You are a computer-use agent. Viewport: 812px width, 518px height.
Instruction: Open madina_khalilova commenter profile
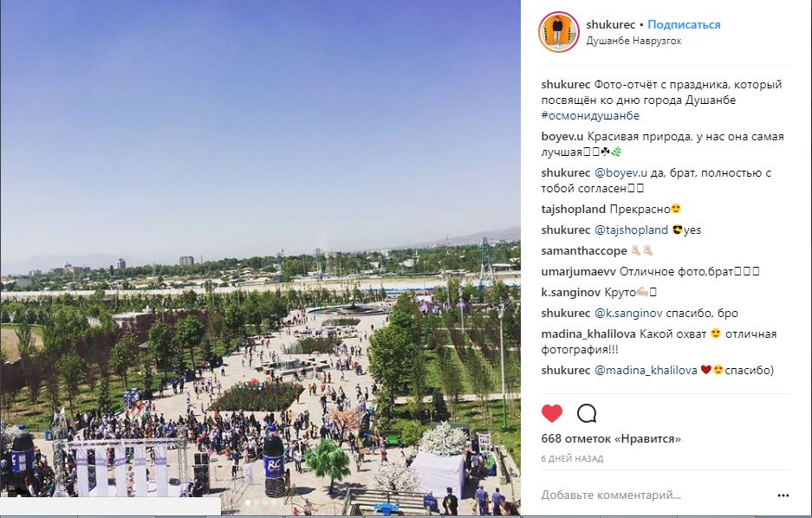[588, 333]
